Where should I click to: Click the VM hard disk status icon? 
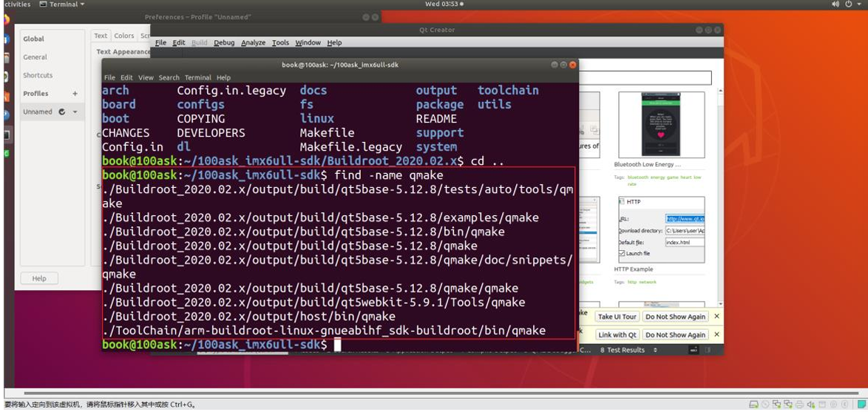click(753, 405)
